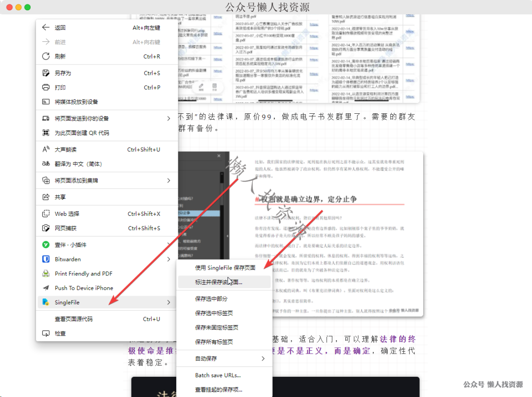Click the QR code icon beside 为此页面创建 QR 代码
Viewport: 532px width, 397px height.
(46, 132)
